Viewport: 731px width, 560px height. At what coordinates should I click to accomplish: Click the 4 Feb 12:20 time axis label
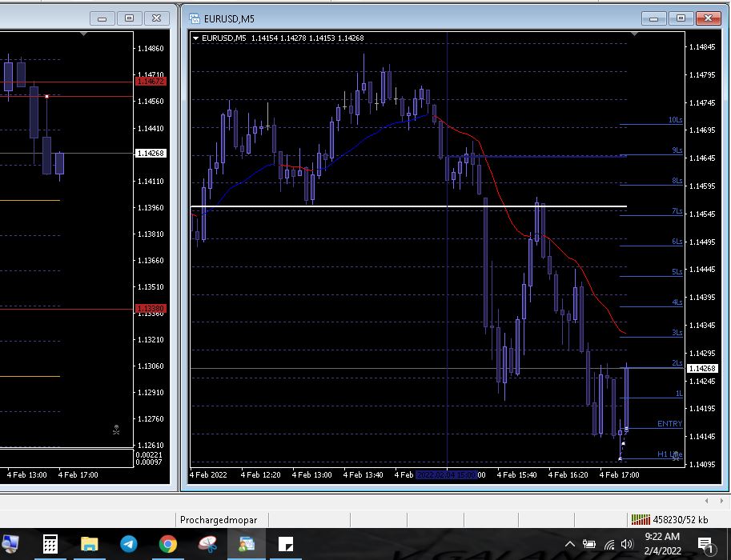tap(260, 474)
